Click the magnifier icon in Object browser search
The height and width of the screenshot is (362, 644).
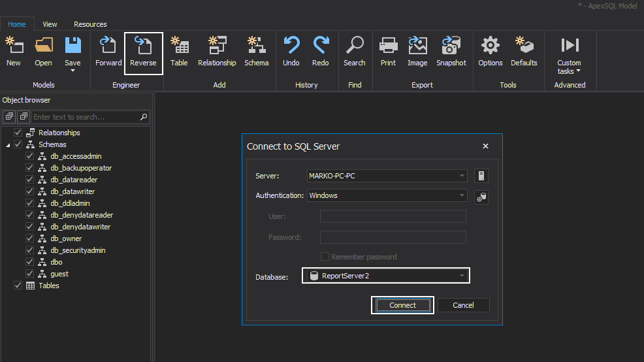[144, 117]
